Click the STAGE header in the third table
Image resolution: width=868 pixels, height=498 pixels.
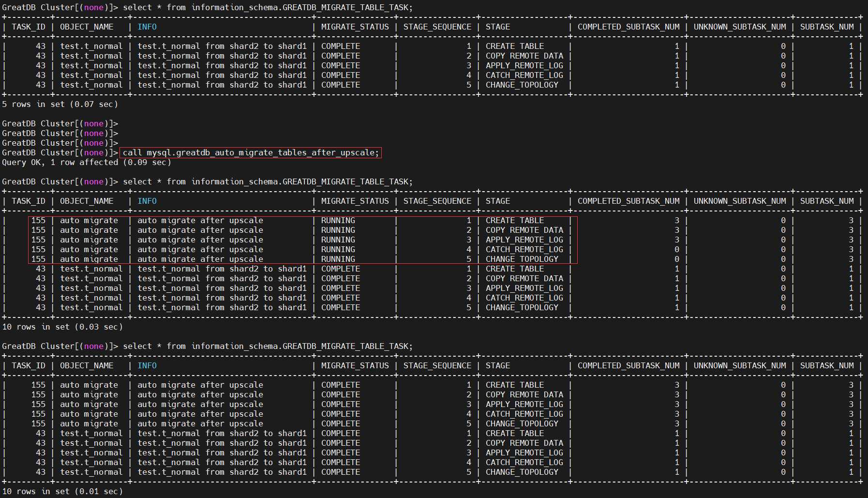[x=498, y=366]
